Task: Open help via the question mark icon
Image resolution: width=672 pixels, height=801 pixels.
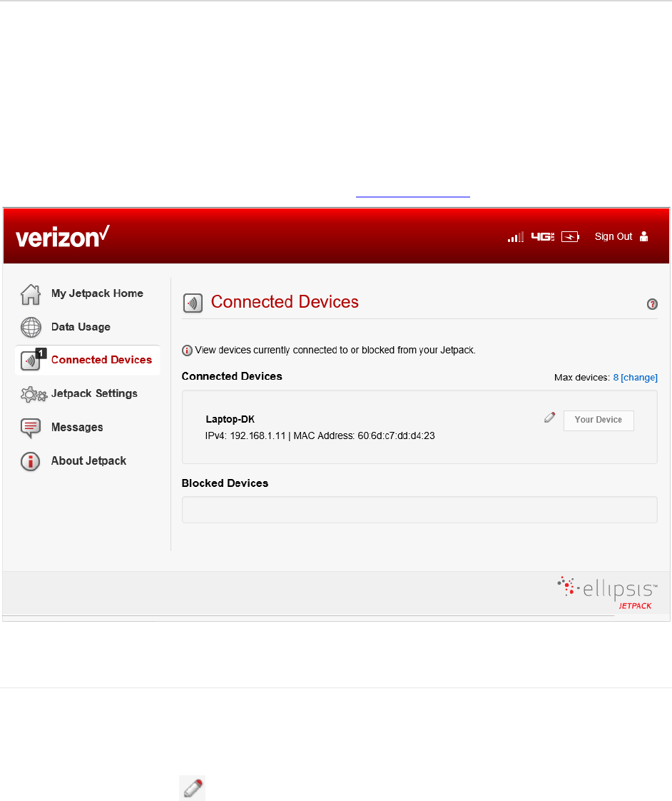Action: tap(652, 304)
